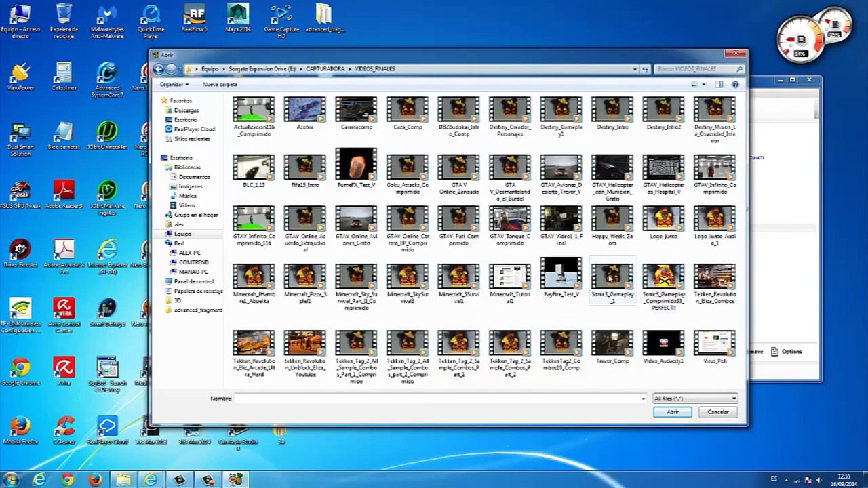The image size is (868, 488).
Task: Select CAPTURADORA in the address breadcrumb
Action: coord(325,69)
